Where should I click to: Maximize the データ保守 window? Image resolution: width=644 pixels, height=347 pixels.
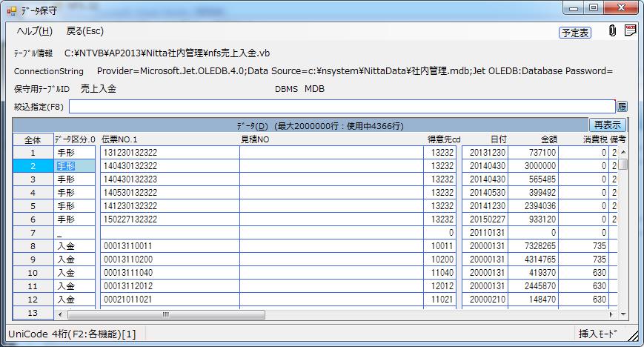tap(594, 8)
